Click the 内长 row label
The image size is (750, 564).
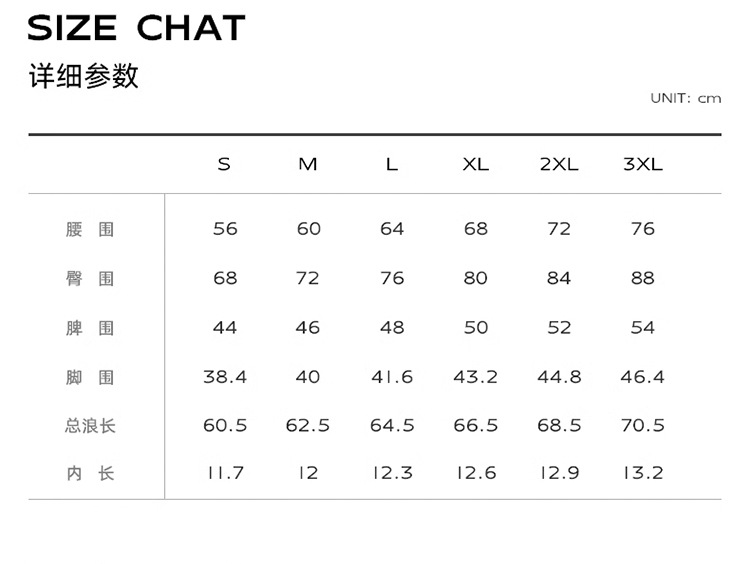click(90, 473)
